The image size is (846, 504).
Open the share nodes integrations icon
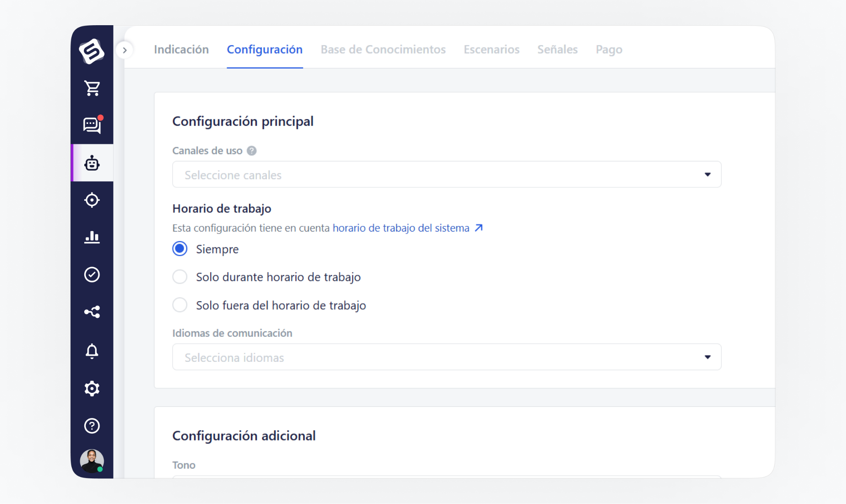tap(92, 312)
